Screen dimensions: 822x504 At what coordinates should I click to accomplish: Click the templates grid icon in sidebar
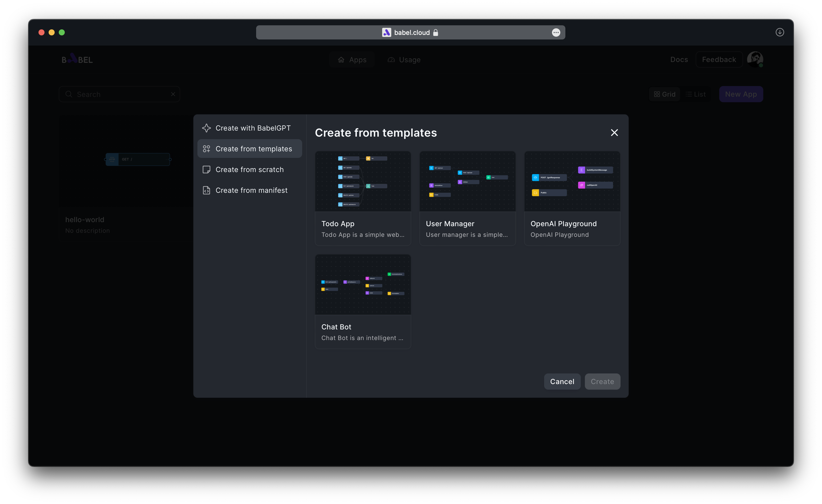[x=207, y=149]
